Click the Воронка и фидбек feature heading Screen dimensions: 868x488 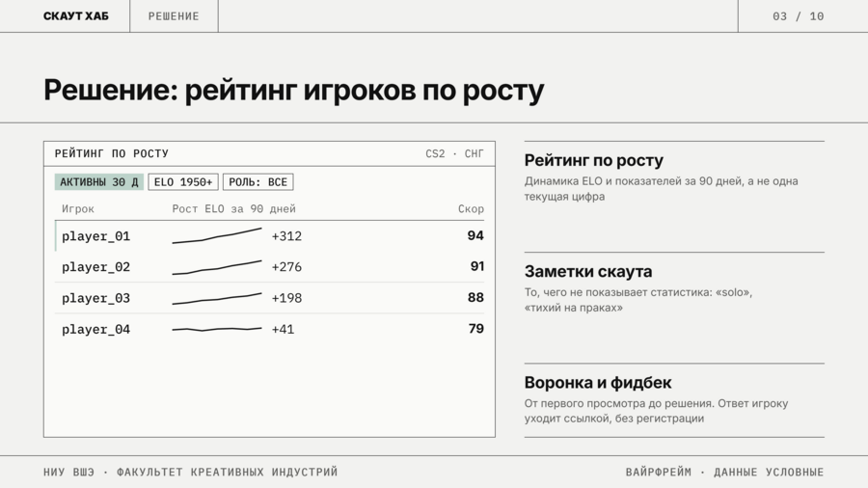[598, 383]
